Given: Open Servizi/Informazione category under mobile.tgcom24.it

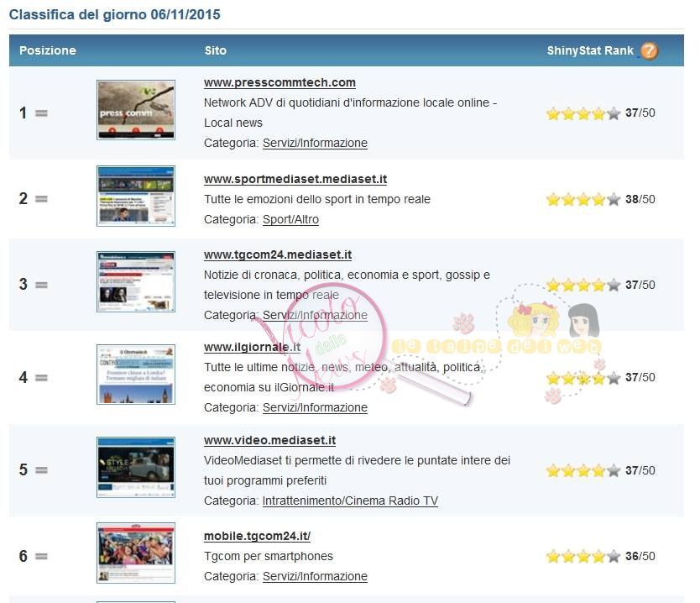Looking at the screenshot, I should (x=315, y=577).
